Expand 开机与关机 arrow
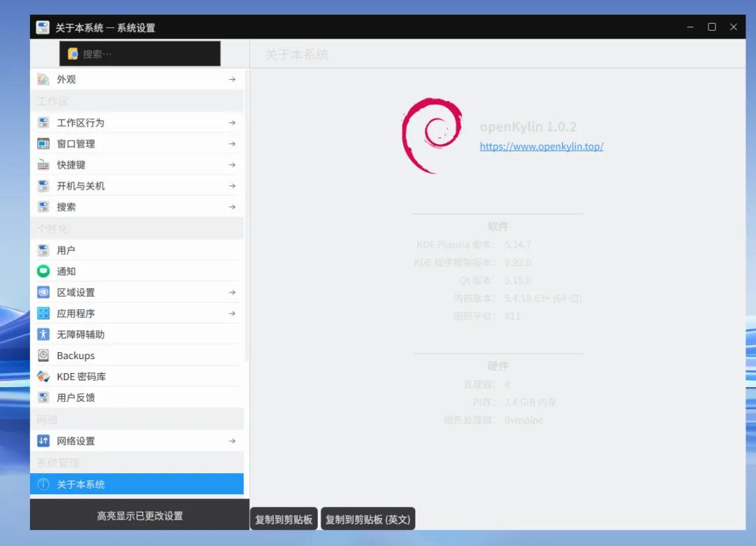Image resolution: width=756 pixels, height=546 pixels. (232, 185)
